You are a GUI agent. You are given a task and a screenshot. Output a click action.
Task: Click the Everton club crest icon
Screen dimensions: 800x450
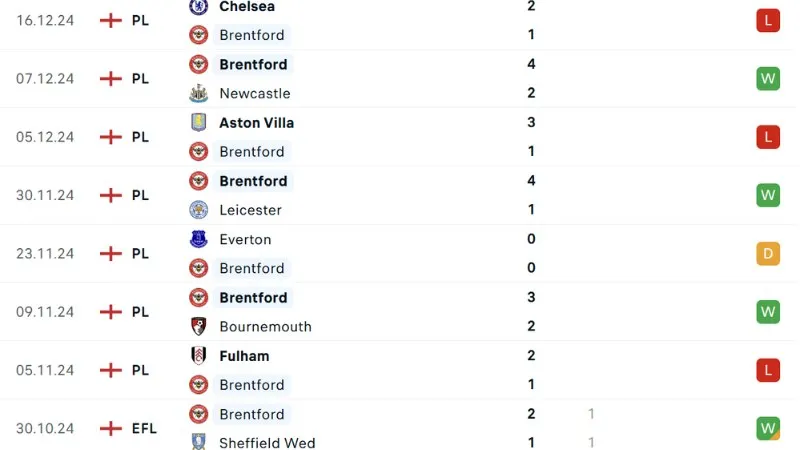coord(199,239)
